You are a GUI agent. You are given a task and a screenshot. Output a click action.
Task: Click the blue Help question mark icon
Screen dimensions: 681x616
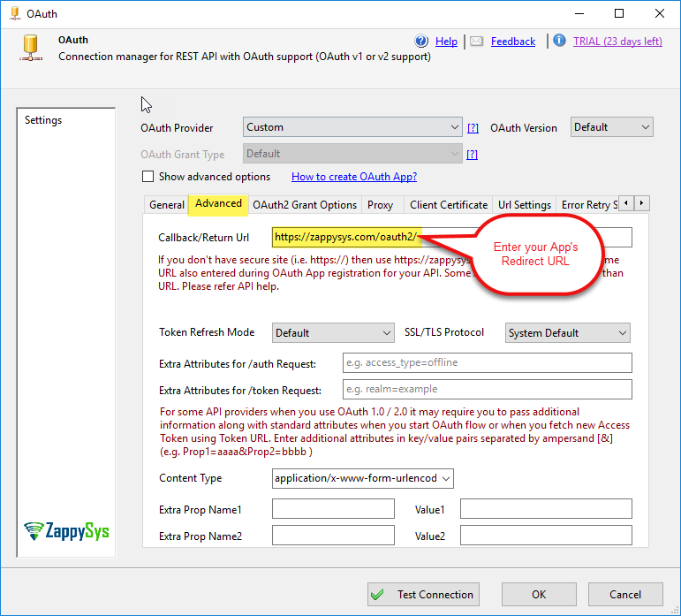point(421,41)
